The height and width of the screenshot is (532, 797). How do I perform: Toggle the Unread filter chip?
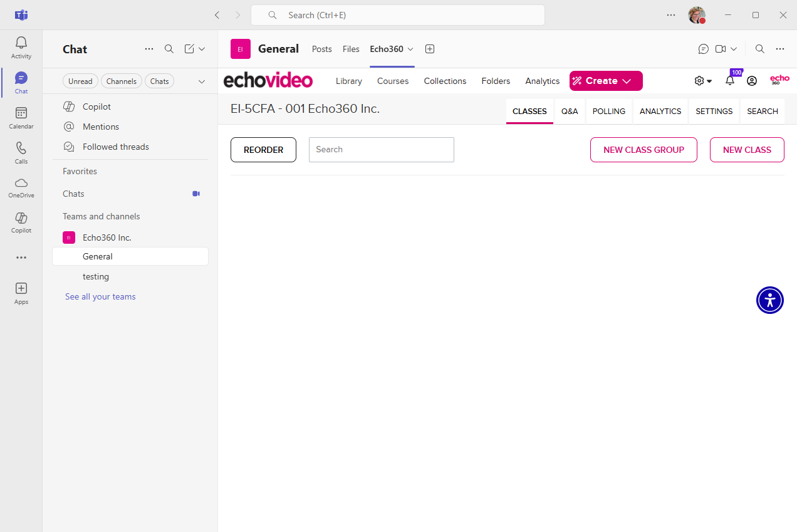point(80,81)
